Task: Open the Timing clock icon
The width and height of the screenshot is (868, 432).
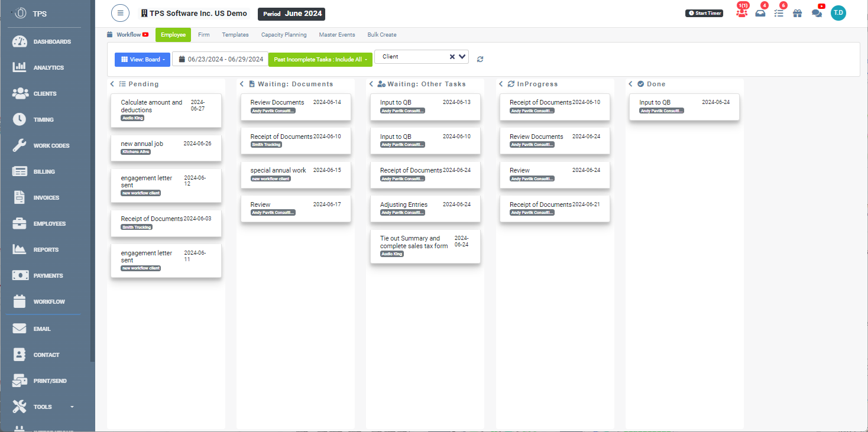Action: [20, 119]
